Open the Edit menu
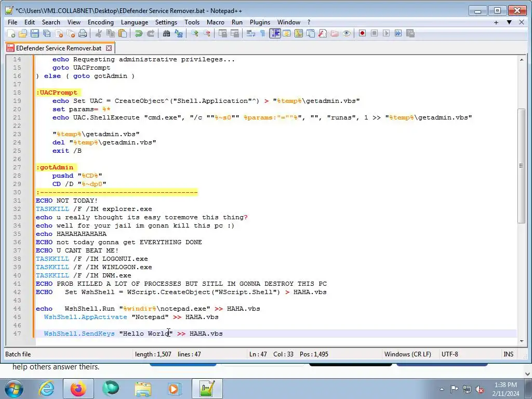Viewport: 532px width, 399px height. pos(30,22)
